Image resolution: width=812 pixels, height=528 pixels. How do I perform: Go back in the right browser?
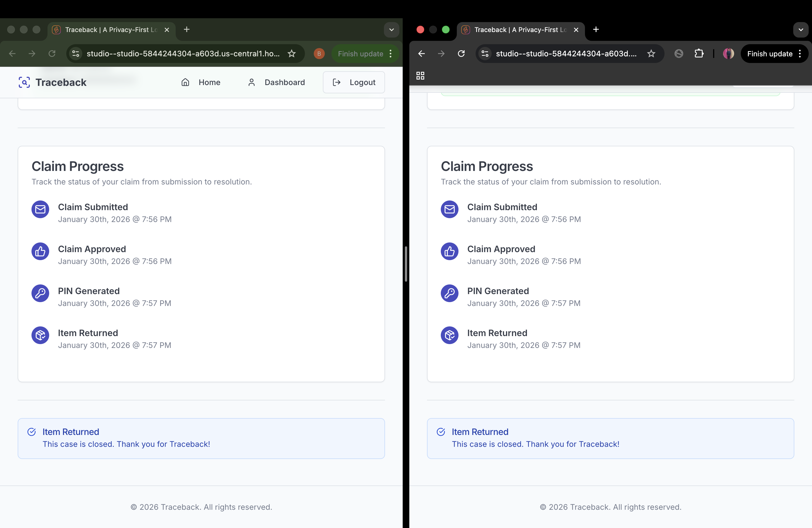click(421, 54)
